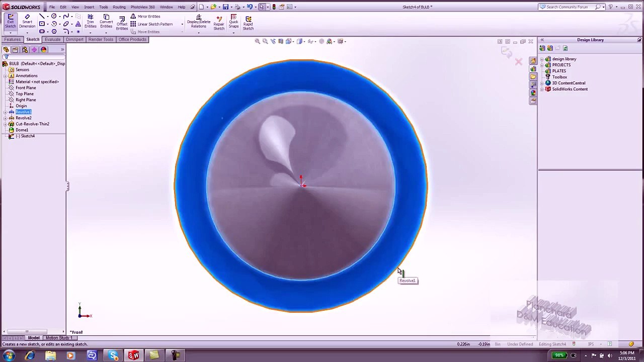This screenshot has width=644, height=362.
Task: Click the Rapid Sketch tool
Action: (x=248, y=23)
